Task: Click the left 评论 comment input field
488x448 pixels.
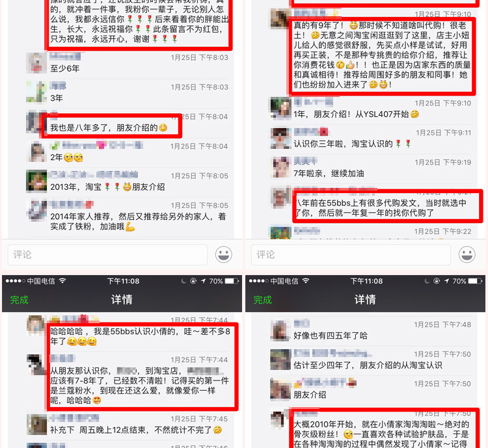Action: coord(107,255)
